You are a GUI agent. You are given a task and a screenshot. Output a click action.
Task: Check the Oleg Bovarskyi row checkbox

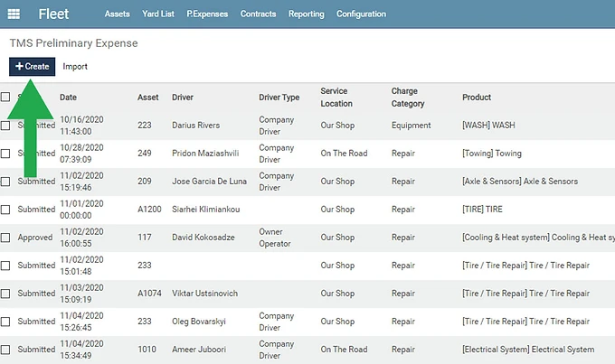[x=5, y=322]
